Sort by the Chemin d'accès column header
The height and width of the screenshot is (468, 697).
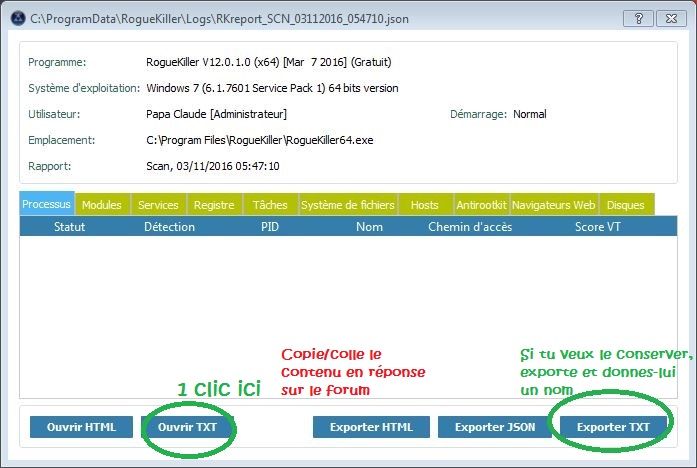click(470, 227)
